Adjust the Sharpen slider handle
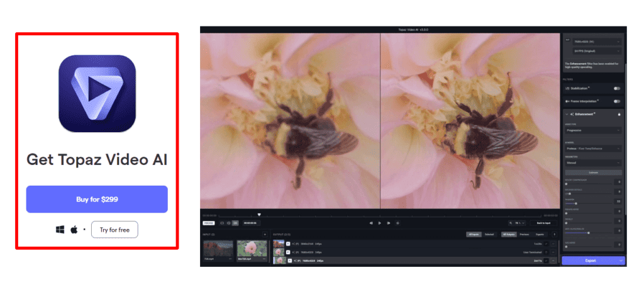Viewport: 644px width, 287px height. pyautogui.click(x=576, y=203)
